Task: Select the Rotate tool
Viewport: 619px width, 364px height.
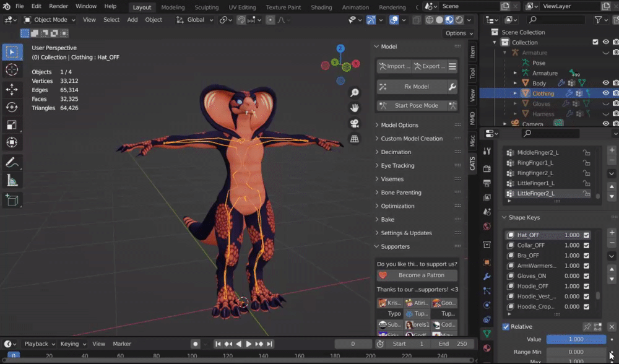Action: pyautogui.click(x=12, y=107)
